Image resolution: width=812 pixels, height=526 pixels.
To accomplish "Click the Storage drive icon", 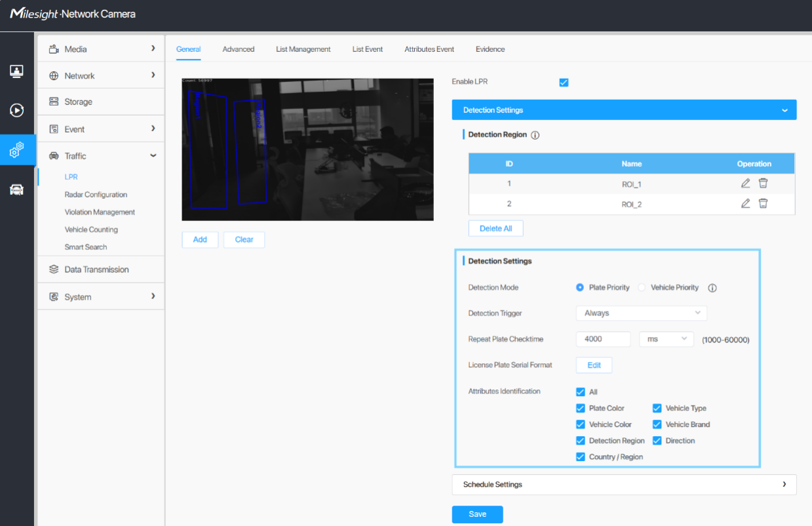I will click(54, 102).
